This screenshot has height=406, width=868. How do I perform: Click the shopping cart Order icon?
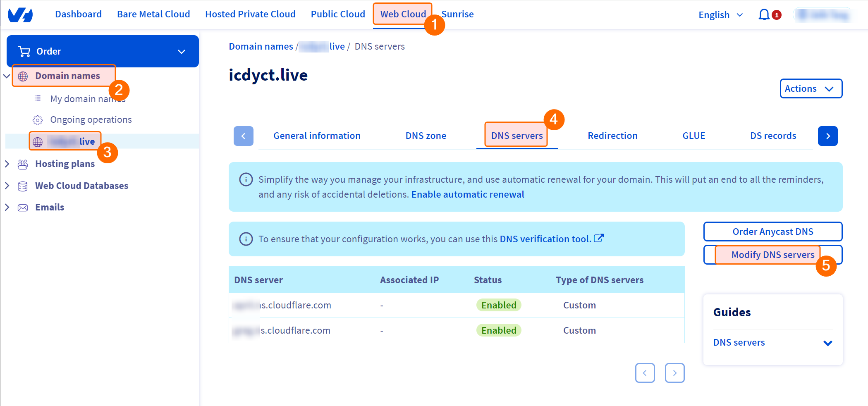24,52
